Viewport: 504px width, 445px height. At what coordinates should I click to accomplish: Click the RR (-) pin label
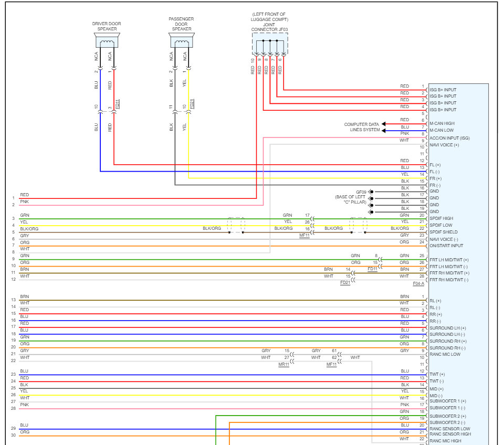(435, 321)
